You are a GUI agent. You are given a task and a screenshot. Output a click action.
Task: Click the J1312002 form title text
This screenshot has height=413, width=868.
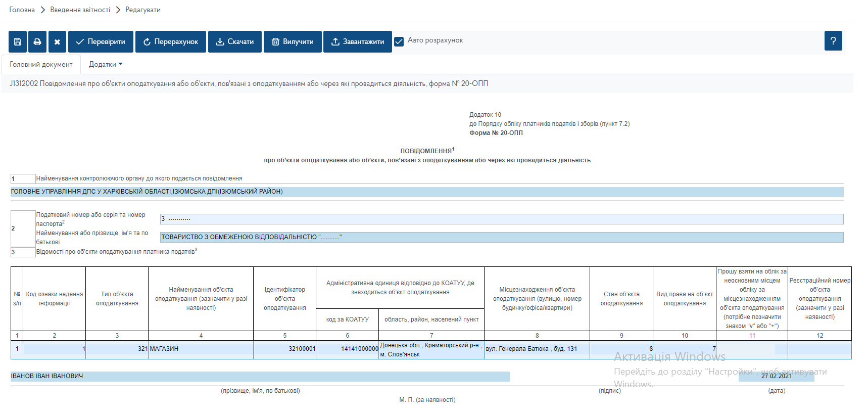click(x=249, y=84)
